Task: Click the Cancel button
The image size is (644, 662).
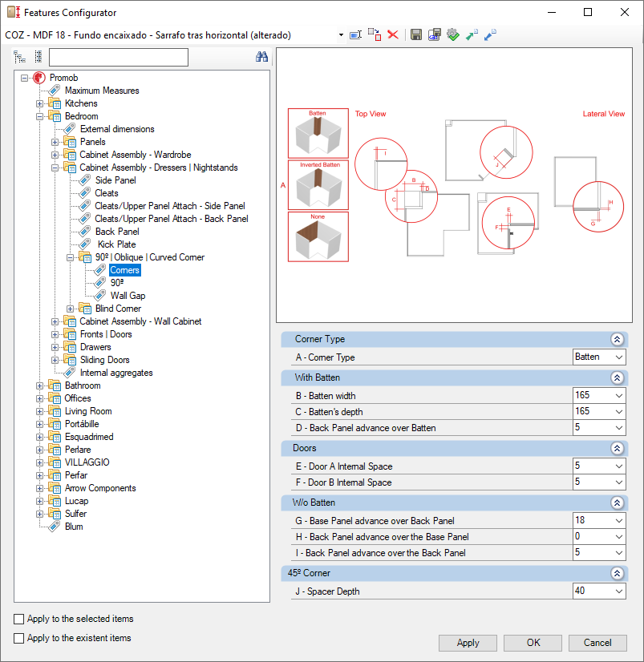Action: (x=597, y=643)
